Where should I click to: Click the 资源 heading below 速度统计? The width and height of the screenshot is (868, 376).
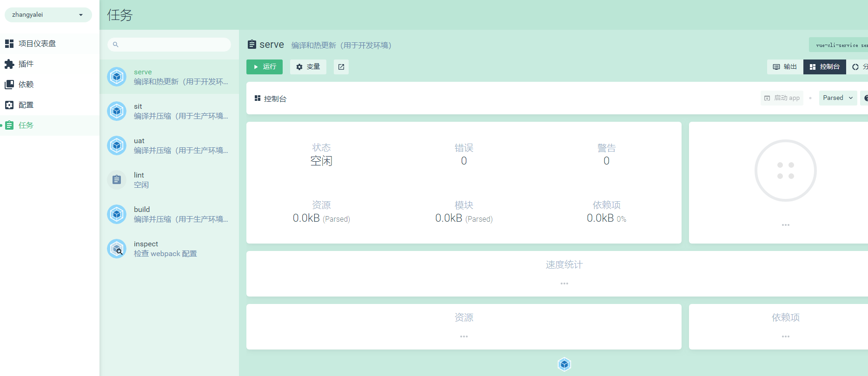point(464,318)
